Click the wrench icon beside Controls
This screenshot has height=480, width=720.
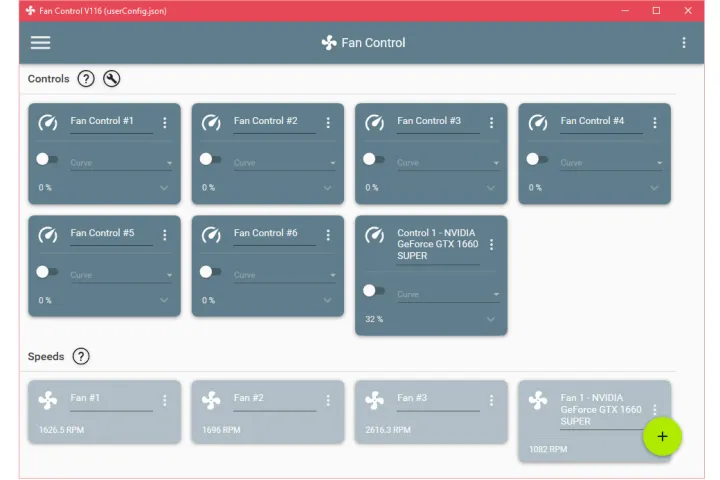[112, 79]
